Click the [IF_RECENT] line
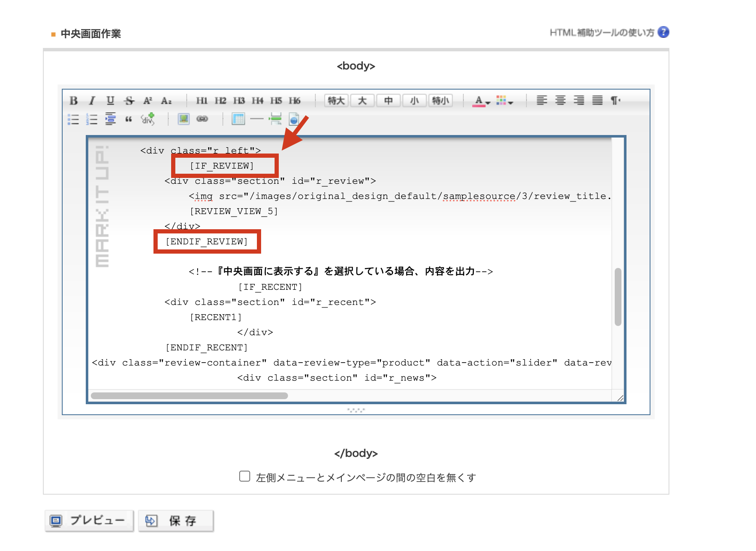The width and height of the screenshot is (756, 551). pyautogui.click(x=270, y=287)
